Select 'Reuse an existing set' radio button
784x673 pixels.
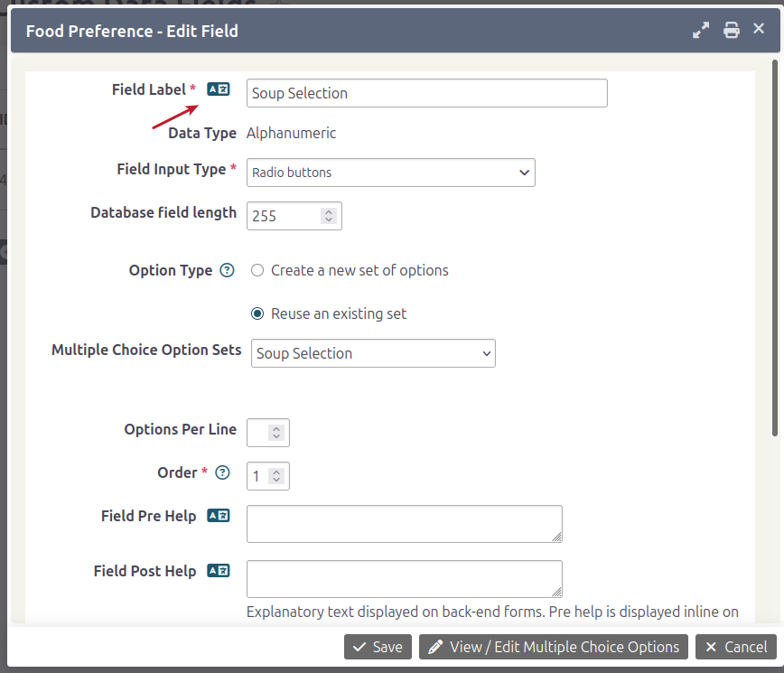click(x=257, y=313)
